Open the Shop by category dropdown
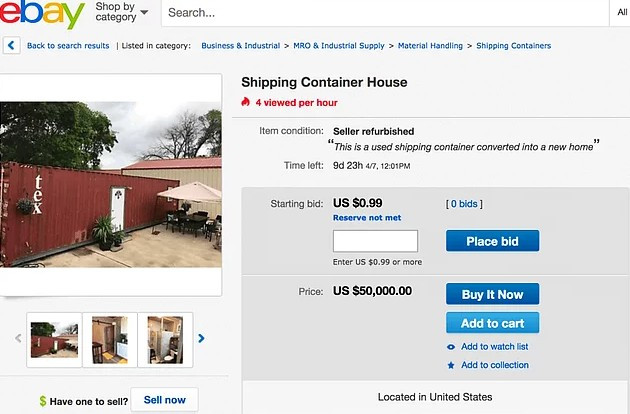 (x=121, y=12)
